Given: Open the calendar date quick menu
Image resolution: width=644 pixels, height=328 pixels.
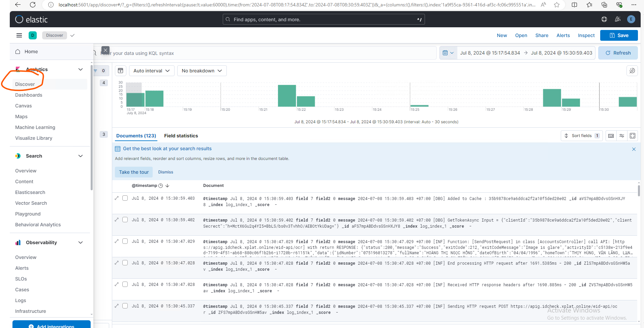Looking at the screenshot, I should (x=448, y=53).
